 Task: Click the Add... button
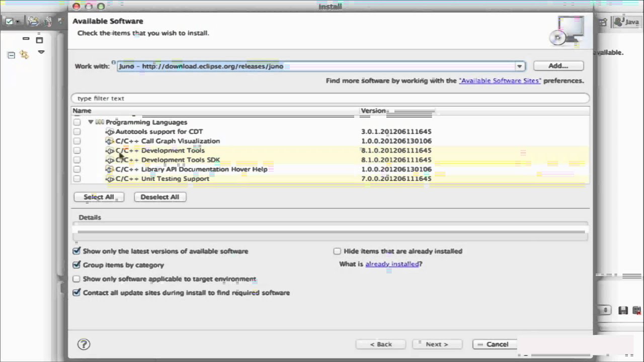click(558, 66)
